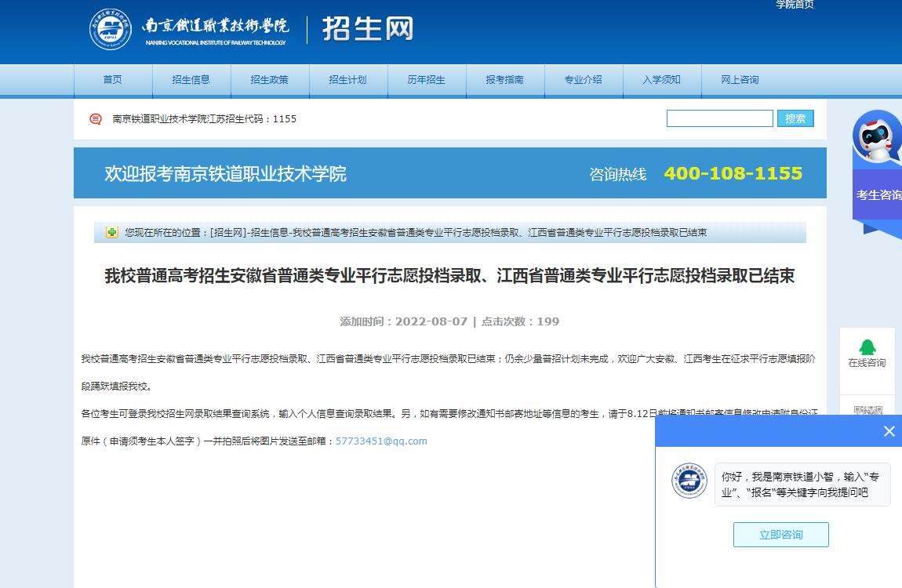The height and width of the screenshot is (588, 902).
Task: Open the 专业介绍 menu item
Action: tap(584, 80)
